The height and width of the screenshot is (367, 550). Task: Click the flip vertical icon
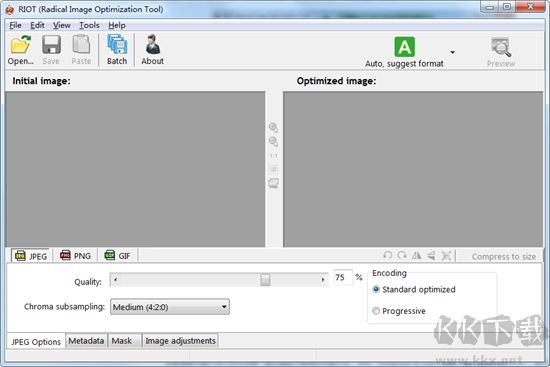coord(431,255)
